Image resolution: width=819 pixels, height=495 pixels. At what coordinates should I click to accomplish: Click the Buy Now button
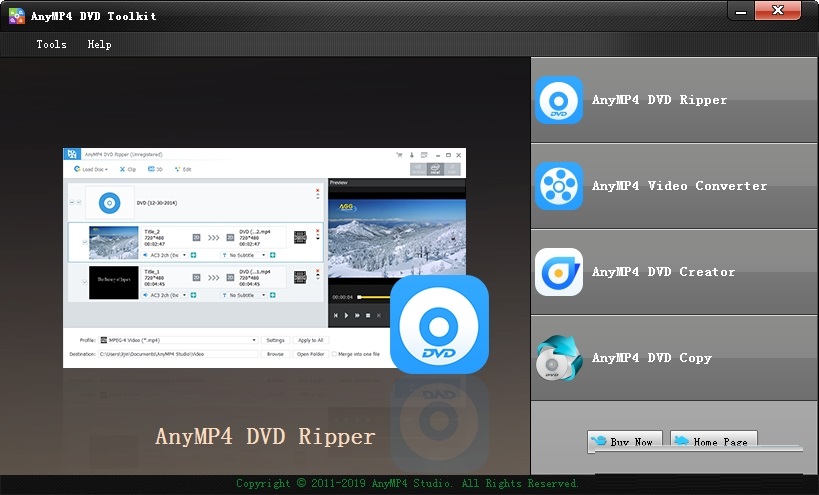625,441
